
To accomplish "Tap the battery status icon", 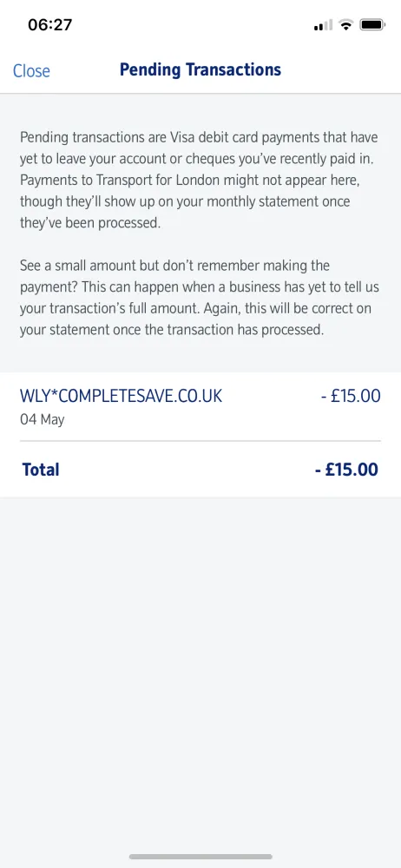I will point(372,25).
